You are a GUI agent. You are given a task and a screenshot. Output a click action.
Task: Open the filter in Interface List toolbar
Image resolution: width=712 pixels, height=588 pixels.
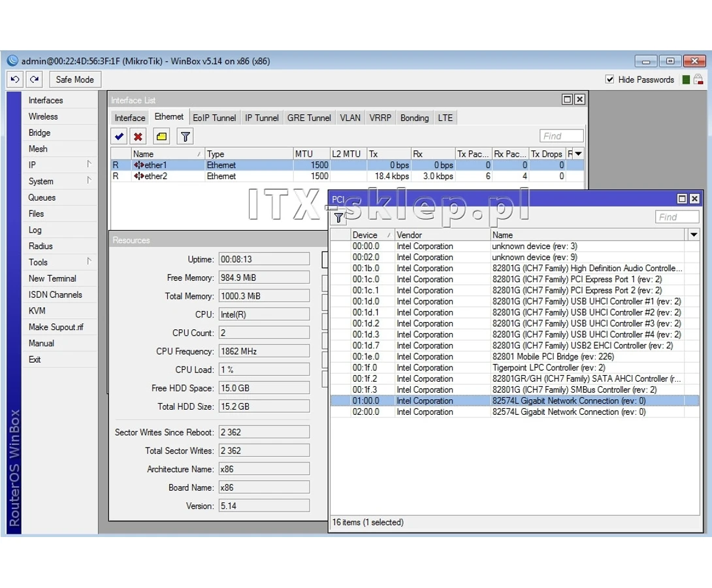click(186, 136)
